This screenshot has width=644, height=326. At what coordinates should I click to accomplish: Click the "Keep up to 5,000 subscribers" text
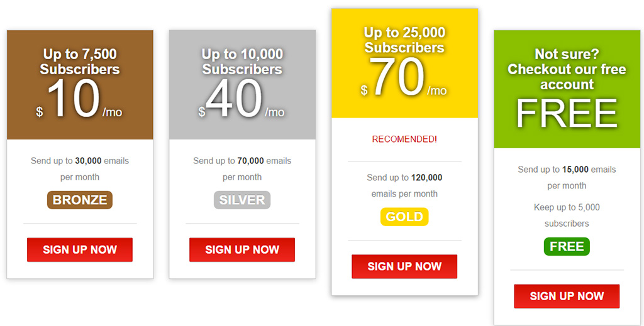[x=567, y=215]
